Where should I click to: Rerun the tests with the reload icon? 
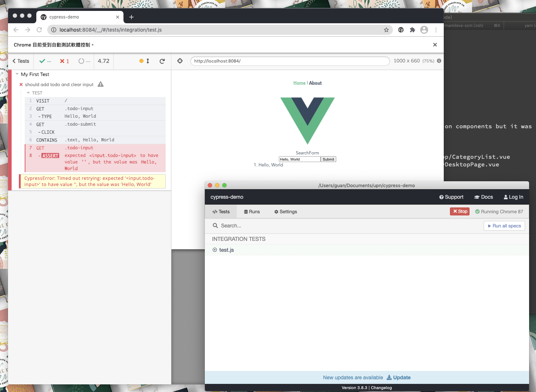pos(162,61)
